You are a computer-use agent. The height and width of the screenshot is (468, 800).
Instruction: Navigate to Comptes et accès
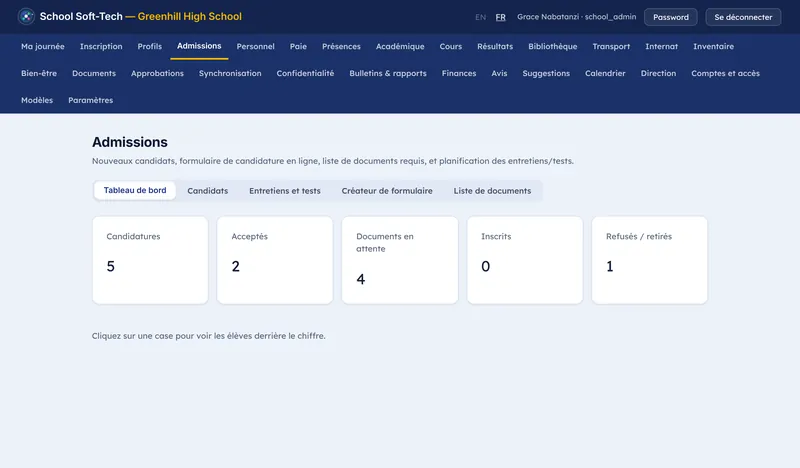coord(725,73)
